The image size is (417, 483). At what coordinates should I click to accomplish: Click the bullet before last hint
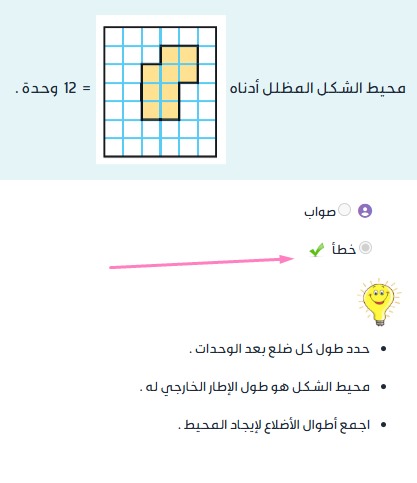pyautogui.click(x=383, y=425)
